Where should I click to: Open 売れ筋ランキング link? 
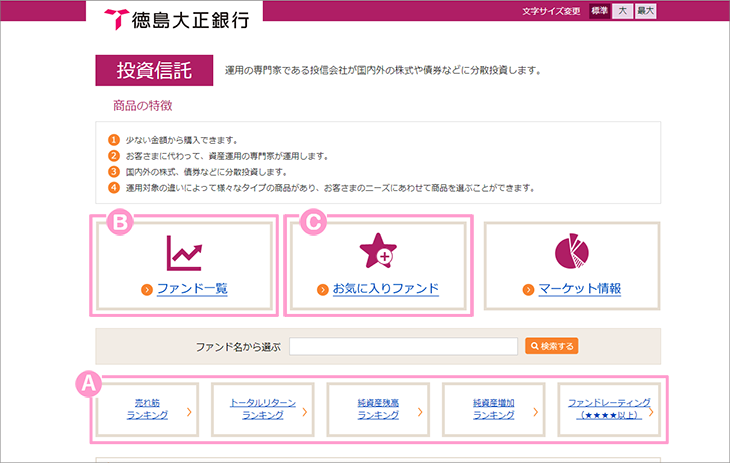tap(147, 409)
